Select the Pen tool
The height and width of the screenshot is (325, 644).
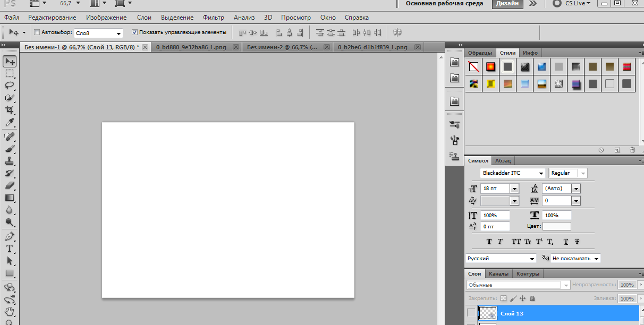coord(10,236)
